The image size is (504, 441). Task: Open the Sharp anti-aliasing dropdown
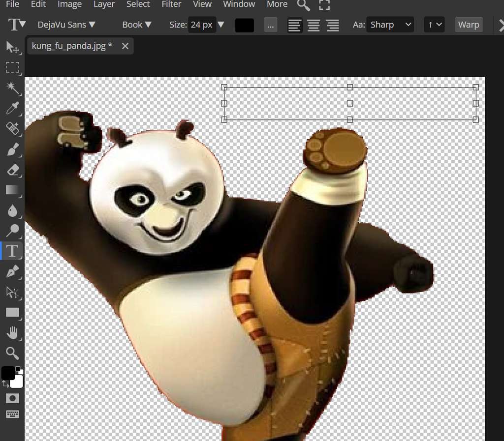point(390,25)
